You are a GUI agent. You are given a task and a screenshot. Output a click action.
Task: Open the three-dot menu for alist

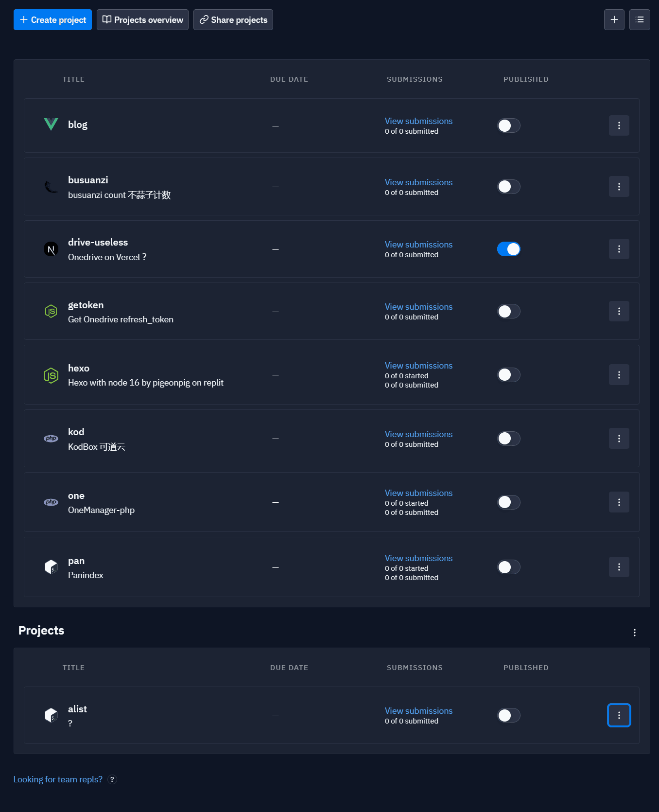[x=619, y=715]
